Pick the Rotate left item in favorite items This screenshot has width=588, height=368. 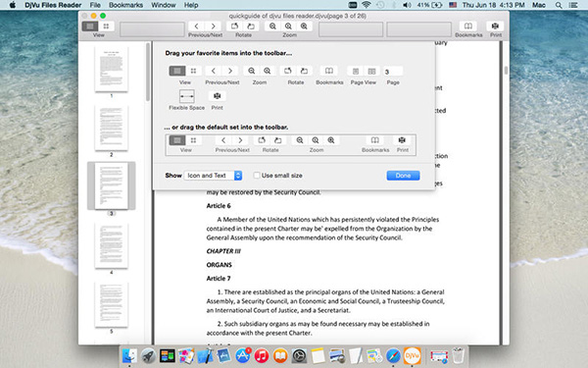(x=288, y=71)
